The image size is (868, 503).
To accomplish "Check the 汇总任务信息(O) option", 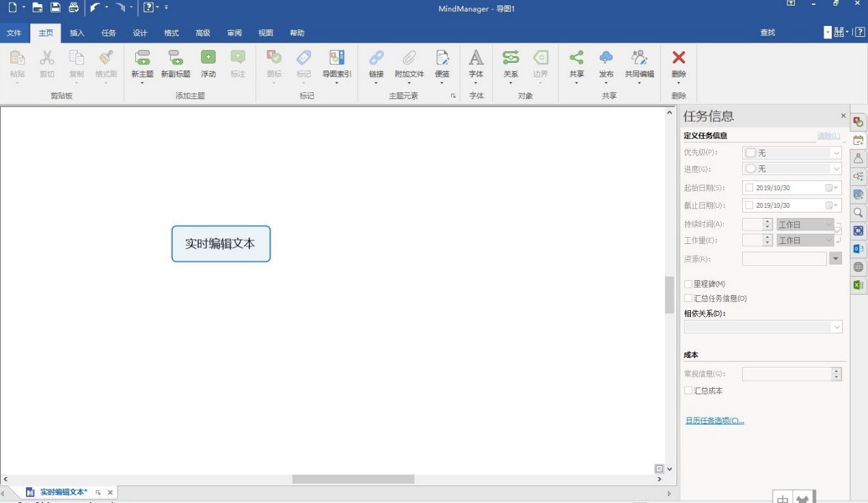I will pos(688,298).
